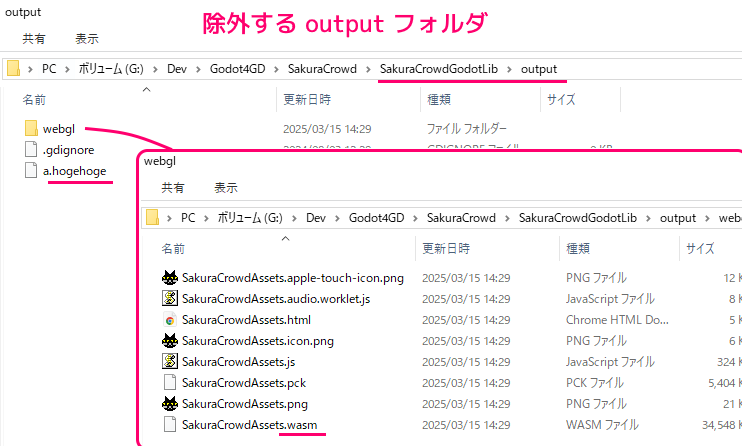This screenshot has width=742, height=446.
Task: Open the 表示 tab in the webgl window
Action: tap(226, 188)
